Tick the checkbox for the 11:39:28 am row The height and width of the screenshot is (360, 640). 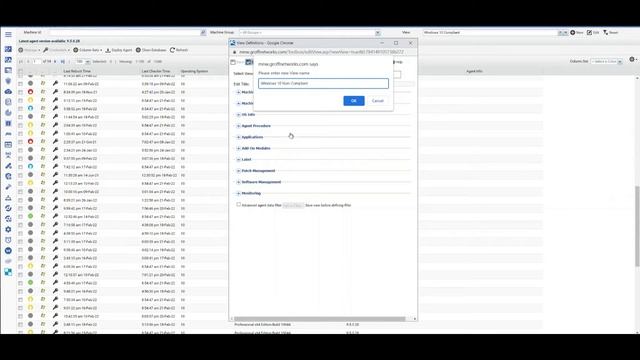(x=20, y=175)
